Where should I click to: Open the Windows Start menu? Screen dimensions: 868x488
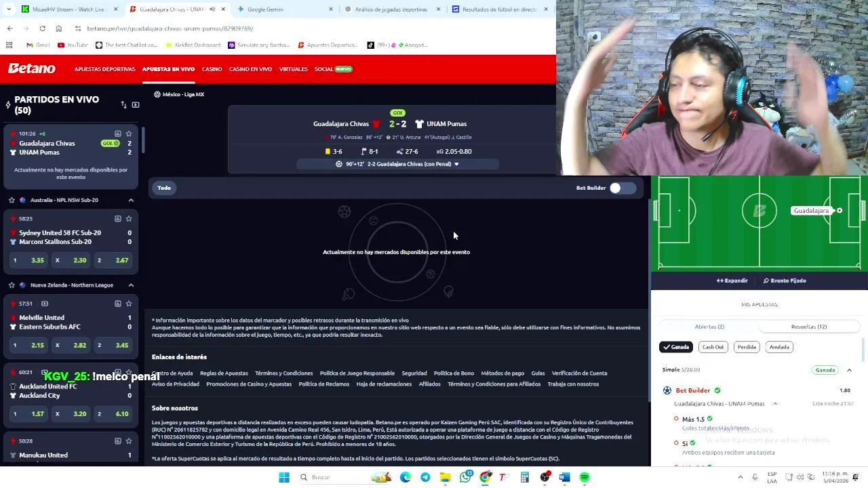pos(284,477)
